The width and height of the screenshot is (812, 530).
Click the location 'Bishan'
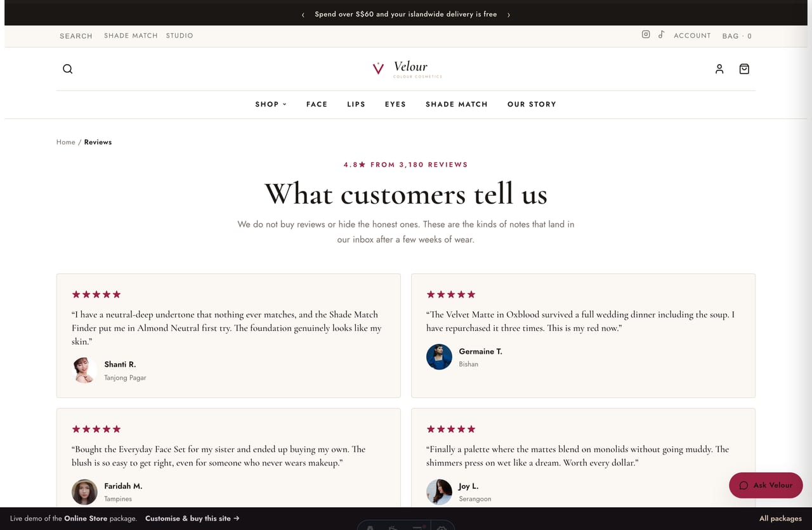(469, 365)
